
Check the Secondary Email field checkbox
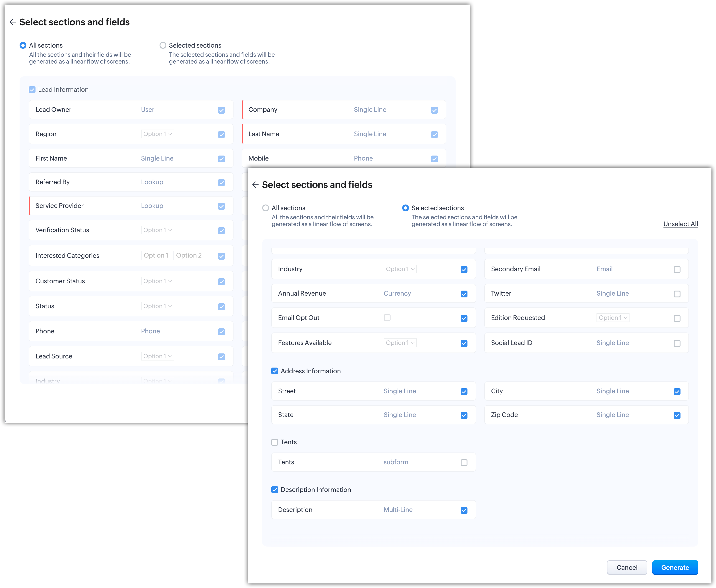[677, 270]
